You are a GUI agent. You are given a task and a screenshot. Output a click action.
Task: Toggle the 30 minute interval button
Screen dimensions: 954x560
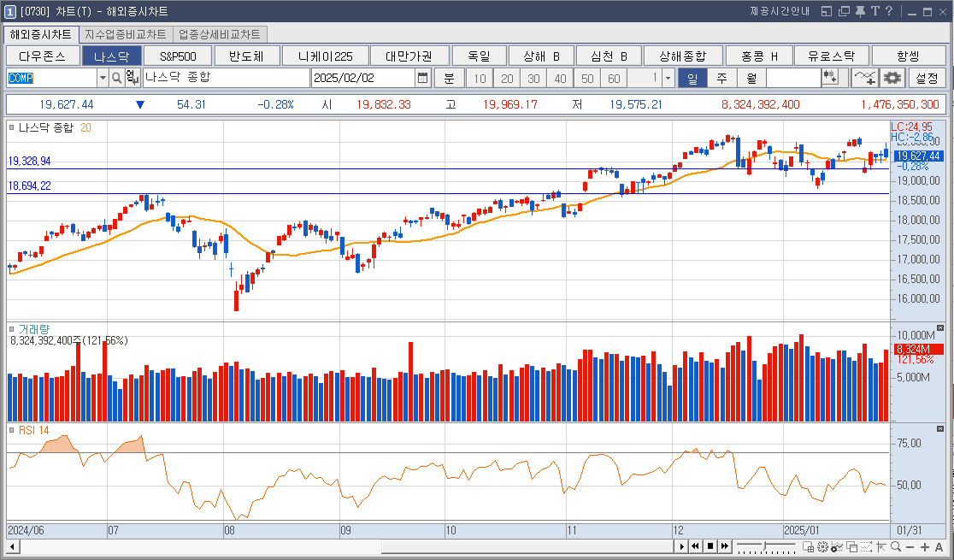point(533,78)
